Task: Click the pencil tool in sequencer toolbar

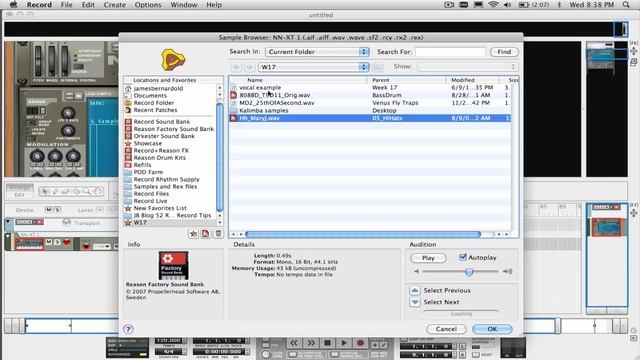Action: click(x=55, y=191)
